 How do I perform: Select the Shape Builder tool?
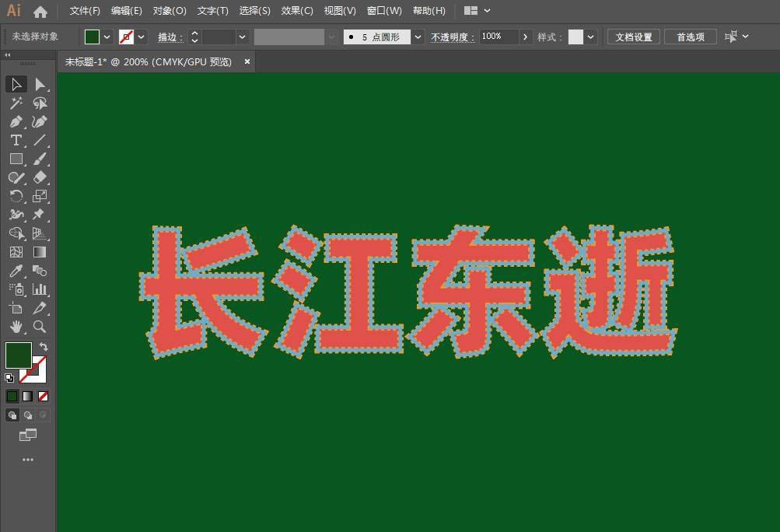click(16, 233)
